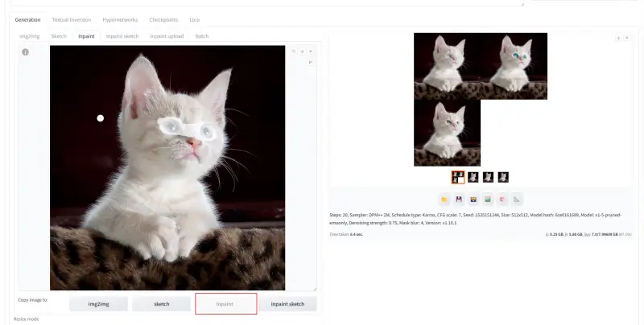Image resolution: width=644 pixels, height=325 pixels.
Task: Send the generated image to the img2img tab
Action: click(x=488, y=200)
